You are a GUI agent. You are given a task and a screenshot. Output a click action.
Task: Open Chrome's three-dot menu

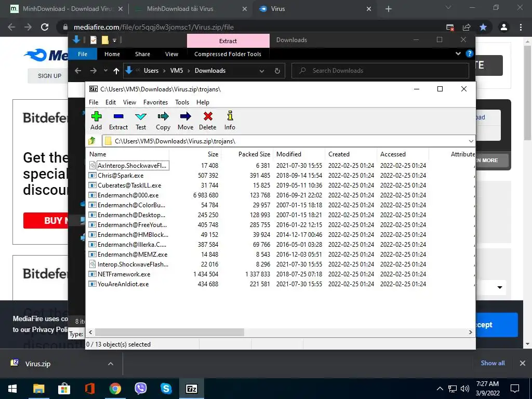pyautogui.click(x=521, y=27)
